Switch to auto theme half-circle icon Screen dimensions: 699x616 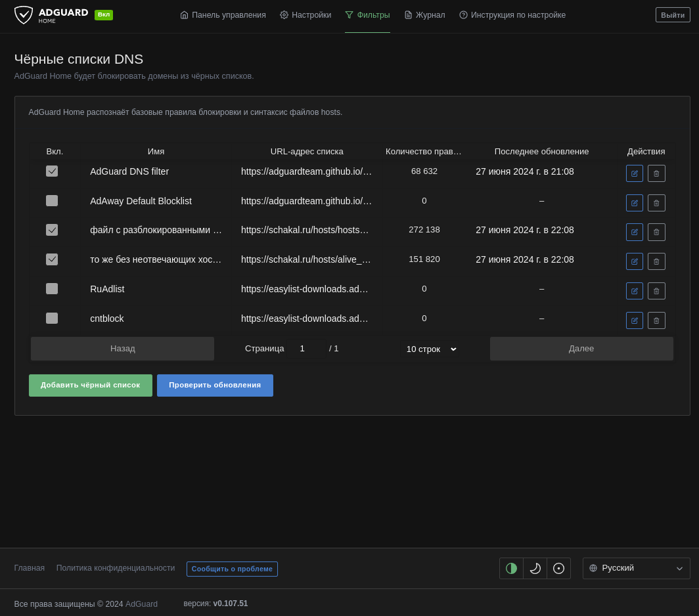[x=511, y=568]
